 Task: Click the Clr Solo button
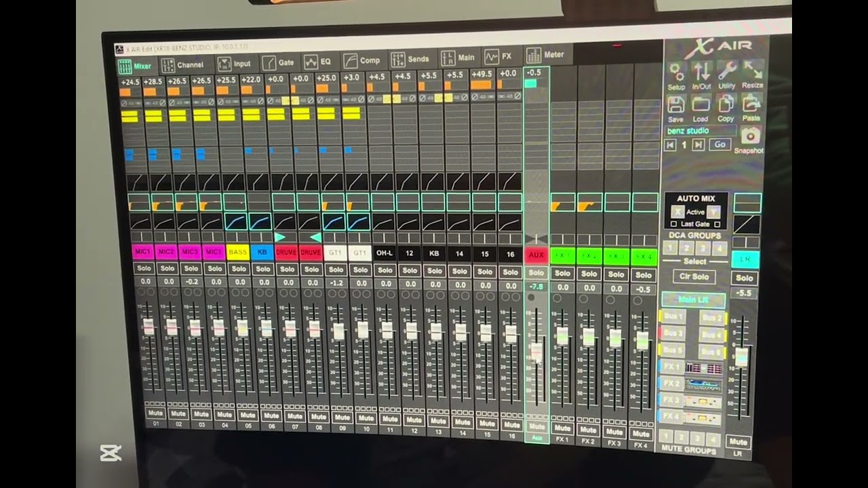(694, 277)
